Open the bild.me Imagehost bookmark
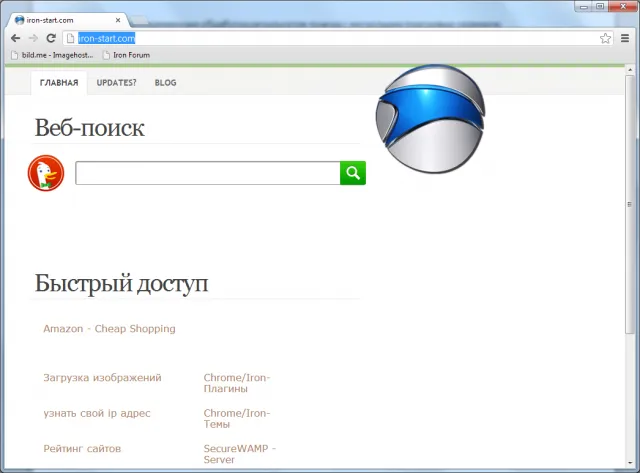 pos(52,55)
